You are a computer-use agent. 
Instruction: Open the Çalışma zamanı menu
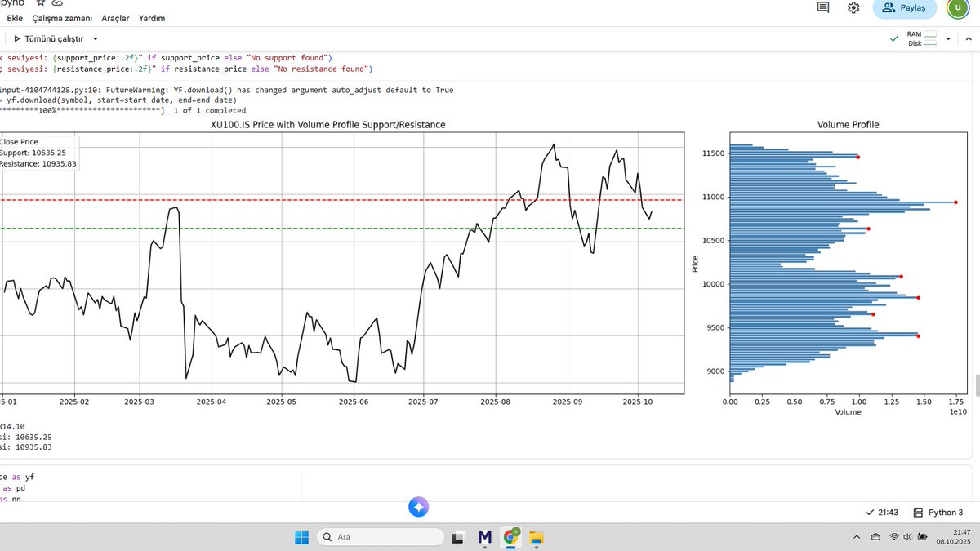point(62,18)
